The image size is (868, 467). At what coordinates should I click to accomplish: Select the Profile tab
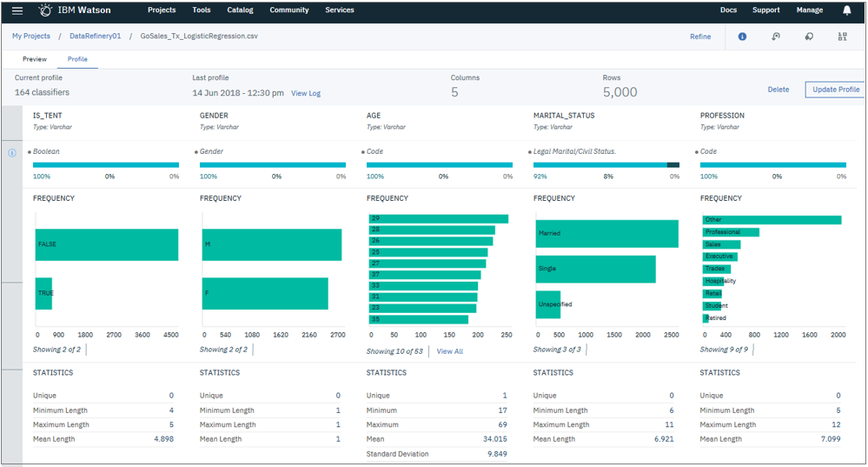pos(77,59)
